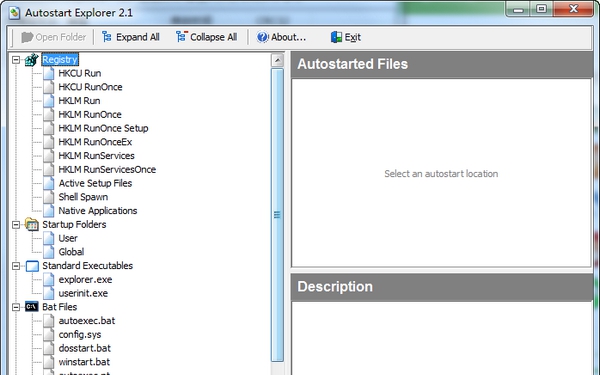Click the Shell Spawn page icon

[49, 197]
